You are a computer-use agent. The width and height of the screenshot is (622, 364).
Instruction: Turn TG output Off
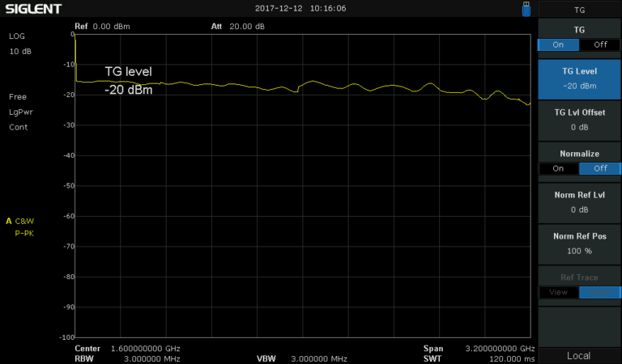pos(599,45)
